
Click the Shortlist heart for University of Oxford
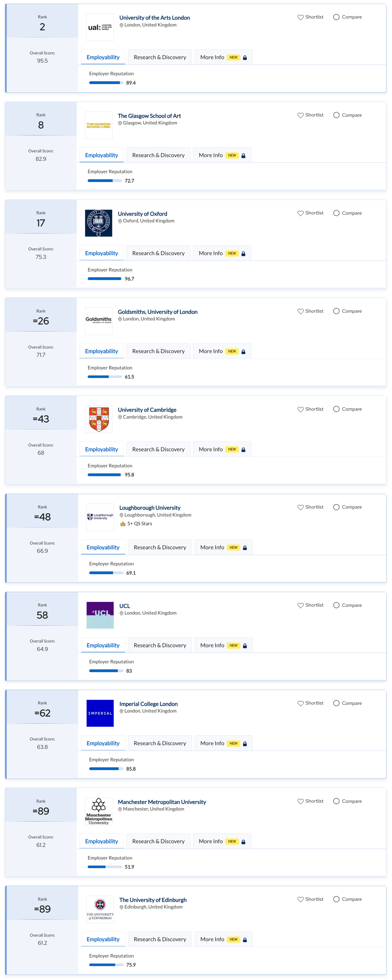click(x=300, y=214)
